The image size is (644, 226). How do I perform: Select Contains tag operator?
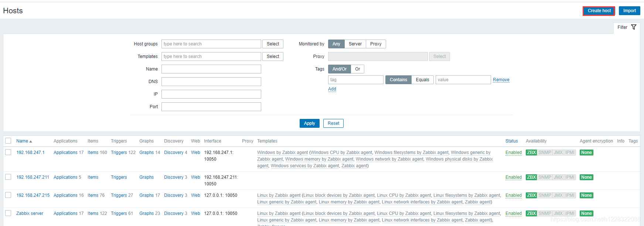398,80
